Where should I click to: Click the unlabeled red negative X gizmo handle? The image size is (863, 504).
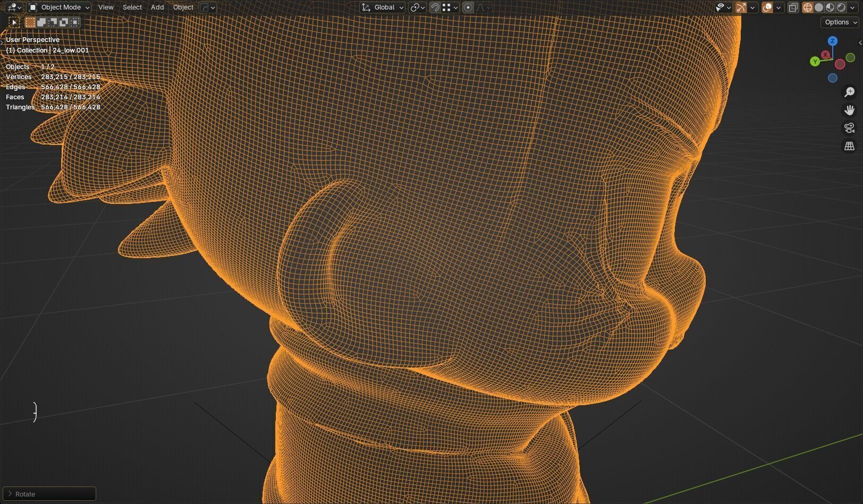point(840,64)
